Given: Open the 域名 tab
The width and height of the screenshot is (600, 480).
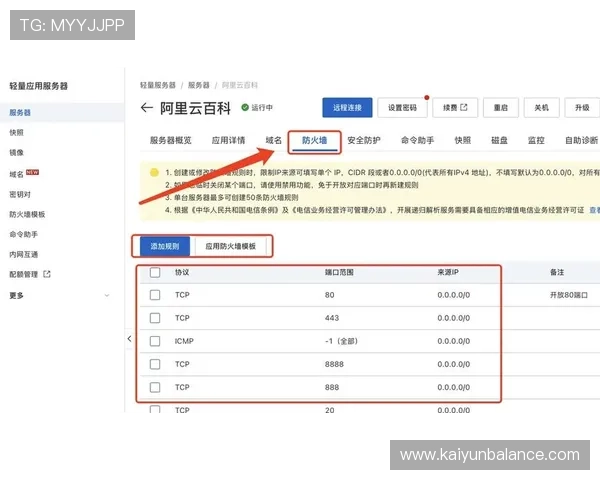Looking at the screenshot, I should [x=274, y=140].
